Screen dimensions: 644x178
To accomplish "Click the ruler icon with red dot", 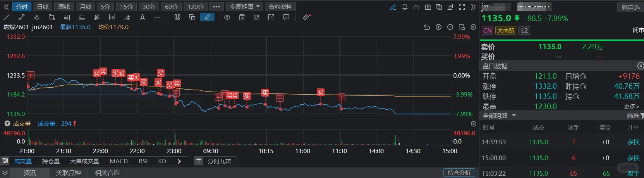I will (x=306, y=17).
